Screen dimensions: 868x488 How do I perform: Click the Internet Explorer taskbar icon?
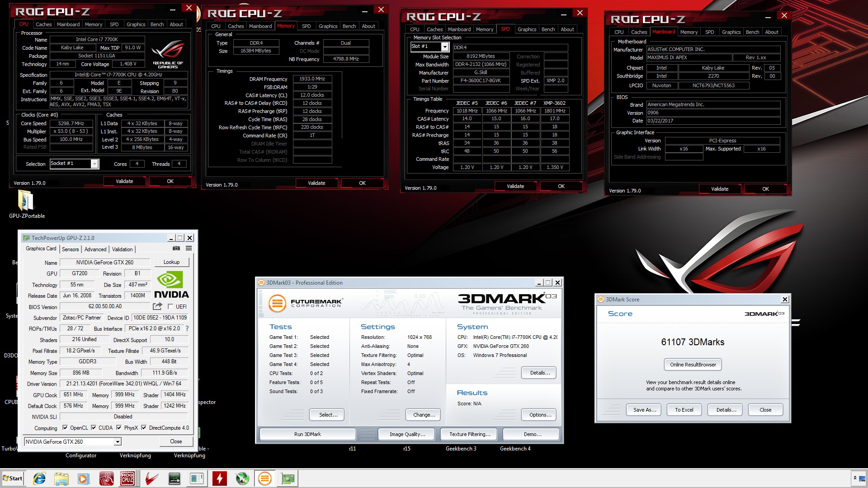tap(39, 479)
